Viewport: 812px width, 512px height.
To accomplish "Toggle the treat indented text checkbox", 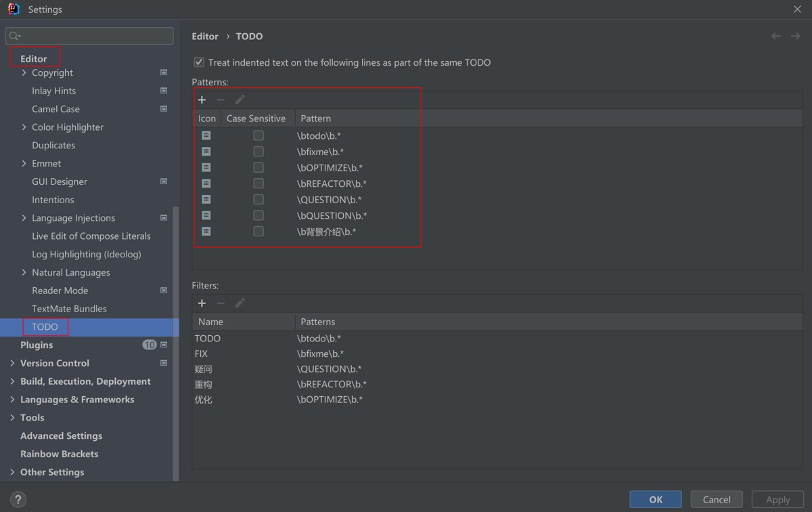I will (199, 62).
